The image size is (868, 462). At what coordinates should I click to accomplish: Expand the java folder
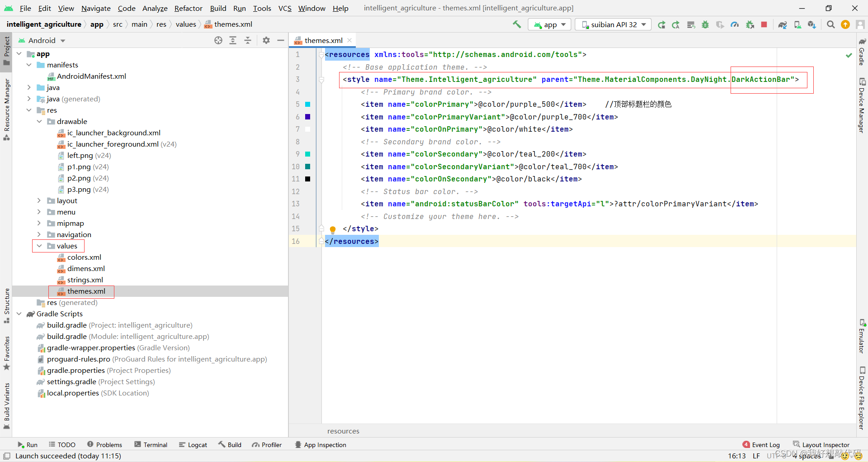(x=29, y=87)
